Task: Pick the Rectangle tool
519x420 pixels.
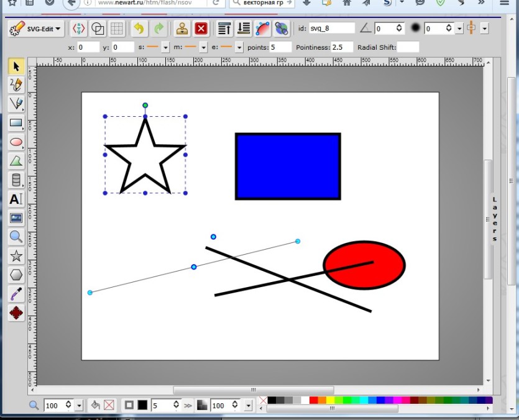Action: 16,123
